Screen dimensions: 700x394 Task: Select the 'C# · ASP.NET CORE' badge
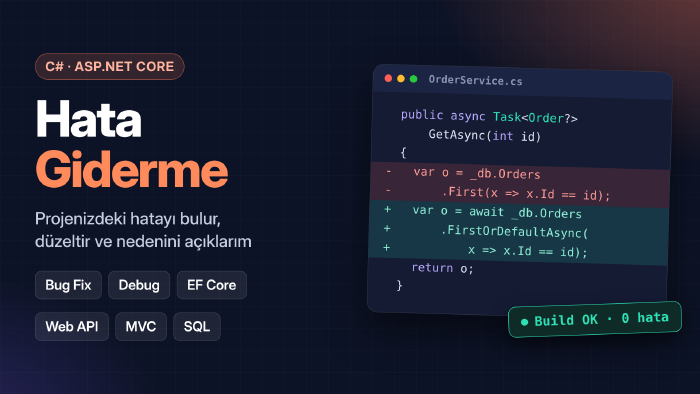(x=109, y=66)
